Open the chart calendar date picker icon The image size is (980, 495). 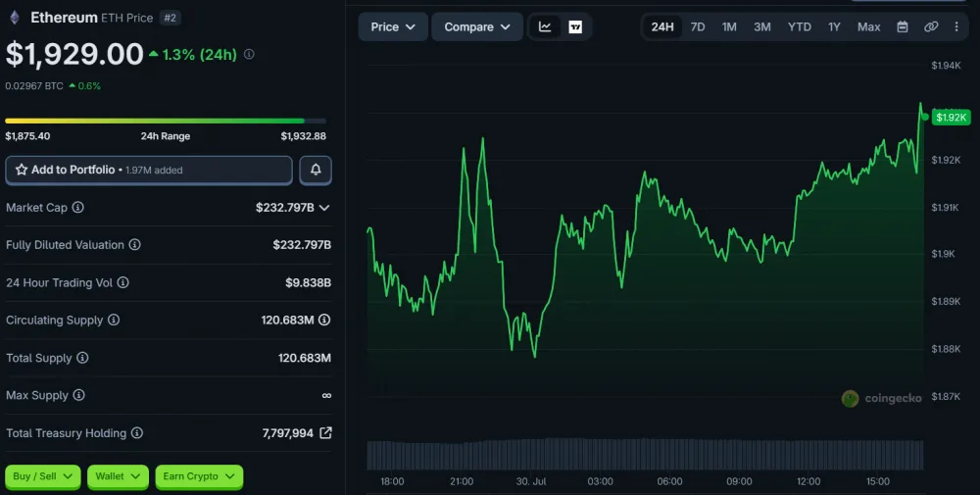[x=902, y=26]
